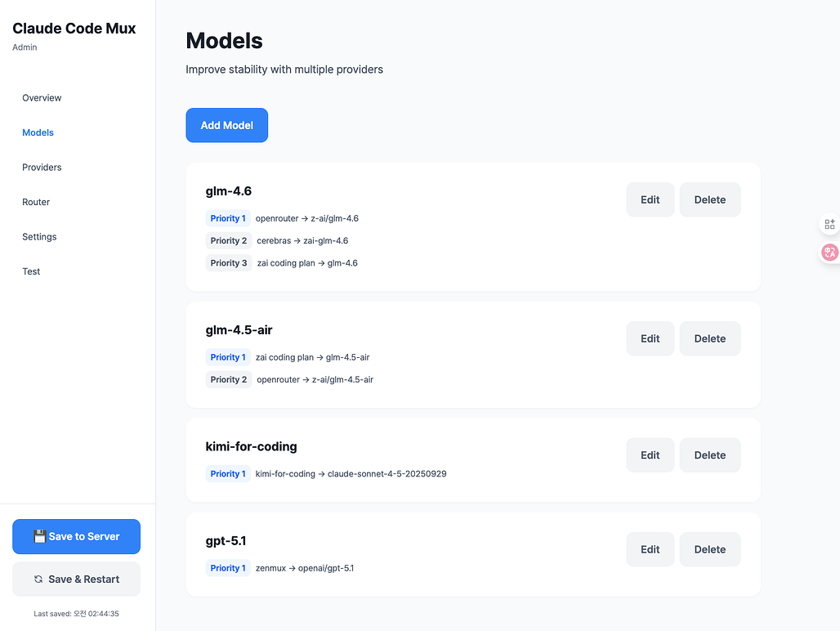Navigate to Settings in sidebar
This screenshot has height=631, width=840.
(x=39, y=237)
